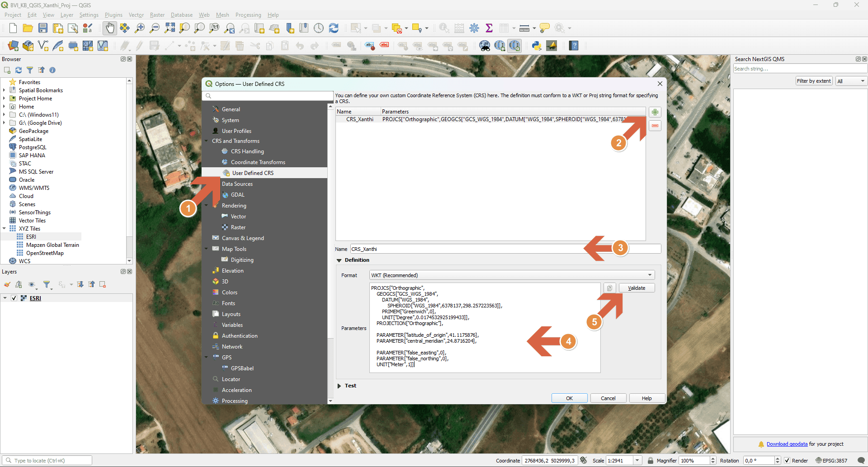This screenshot has height=467, width=868.
Task: Select the CRS_Xanthi row in the table
Action: coord(491,119)
